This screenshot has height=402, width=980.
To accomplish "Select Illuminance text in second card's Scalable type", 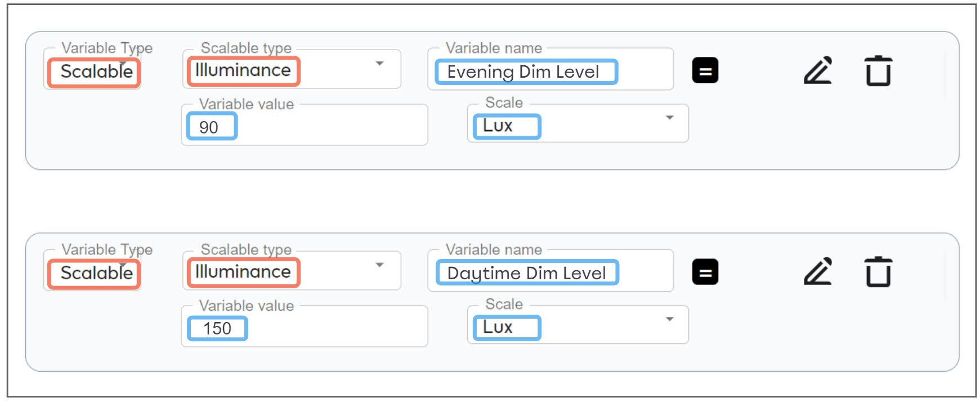I will tap(243, 272).
